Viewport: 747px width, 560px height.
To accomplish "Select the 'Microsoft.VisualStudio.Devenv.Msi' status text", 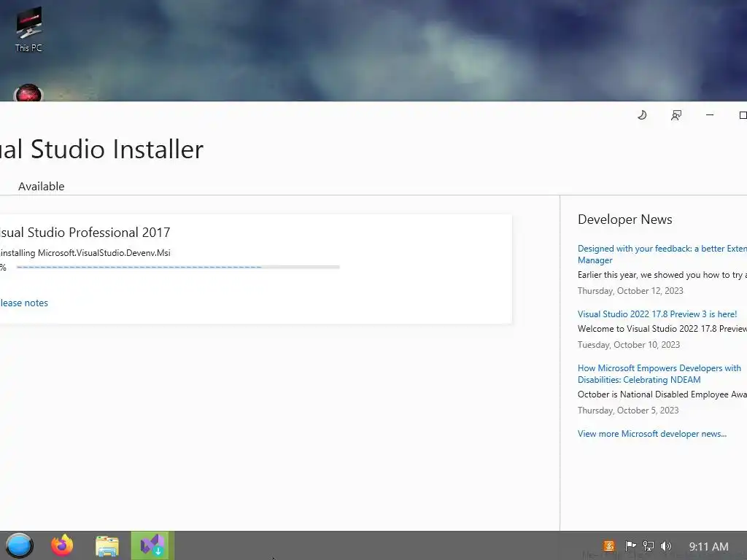I will [x=104, y=253].
